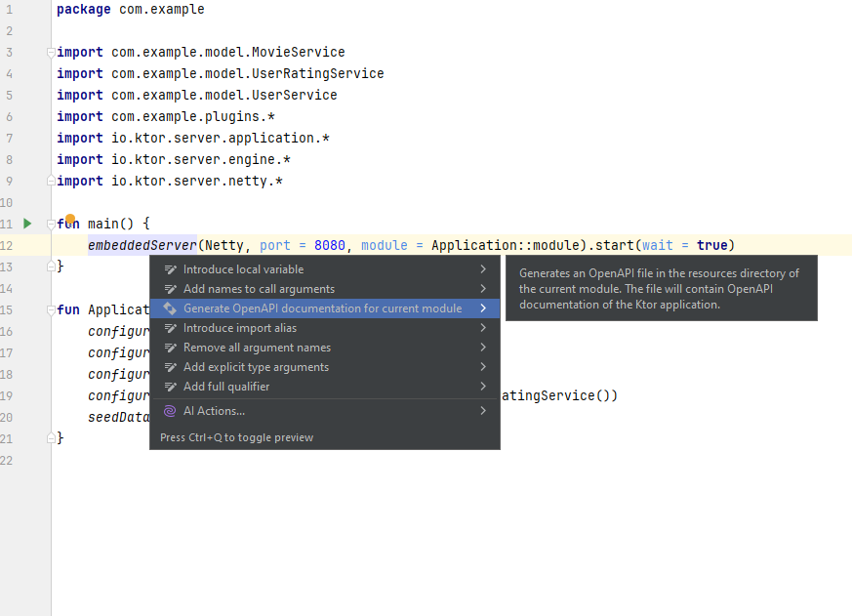Collapse the Application.module function fold marker

click(49, 309)
